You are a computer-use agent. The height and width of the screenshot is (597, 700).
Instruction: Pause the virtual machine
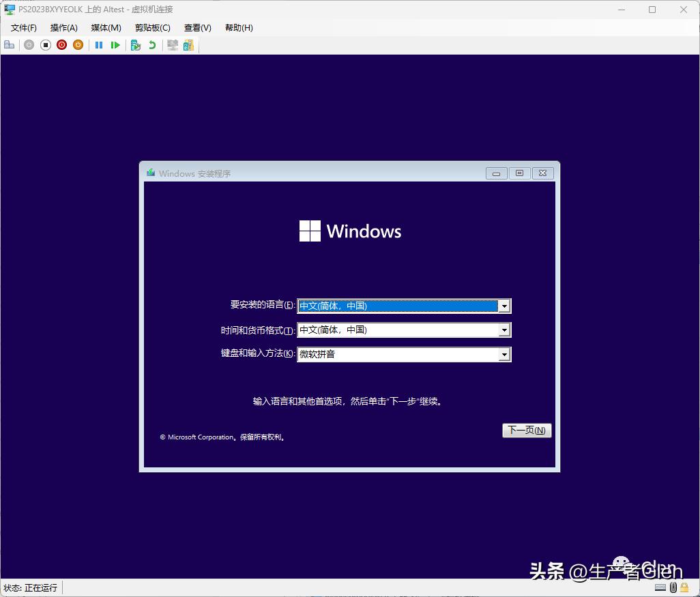tap(99, 44)
